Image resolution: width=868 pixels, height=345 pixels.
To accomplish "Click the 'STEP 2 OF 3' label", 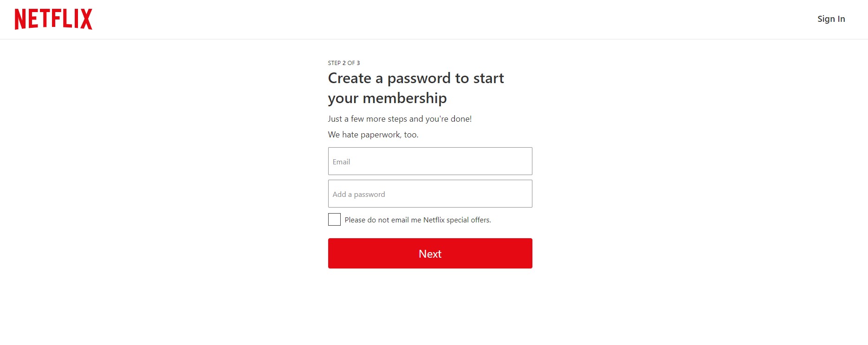I will [x=343, y=62].
